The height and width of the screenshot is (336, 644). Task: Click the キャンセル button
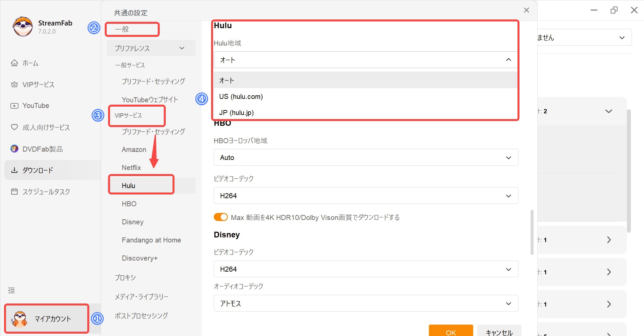coord(499,330)
